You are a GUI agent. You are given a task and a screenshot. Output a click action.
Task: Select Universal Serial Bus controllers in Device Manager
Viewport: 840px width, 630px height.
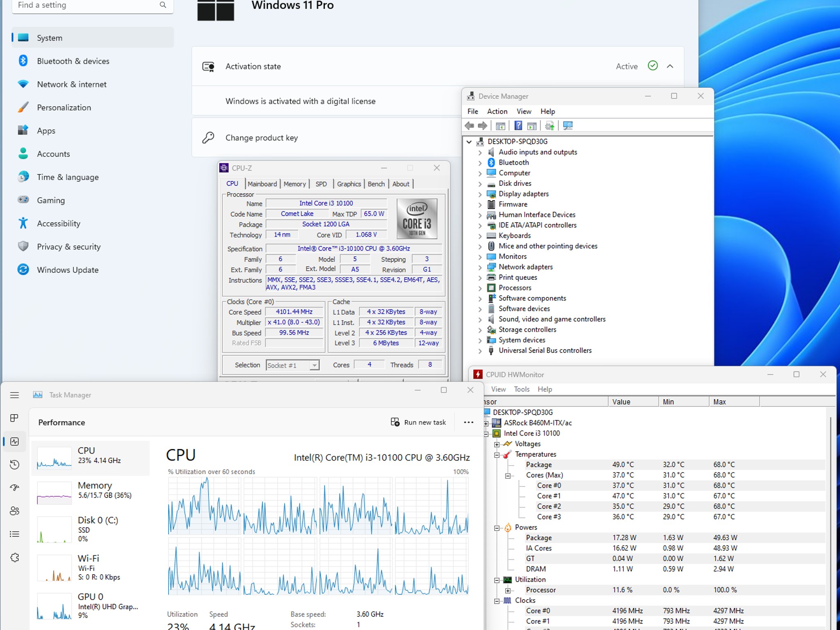click(x=545, y=351)
